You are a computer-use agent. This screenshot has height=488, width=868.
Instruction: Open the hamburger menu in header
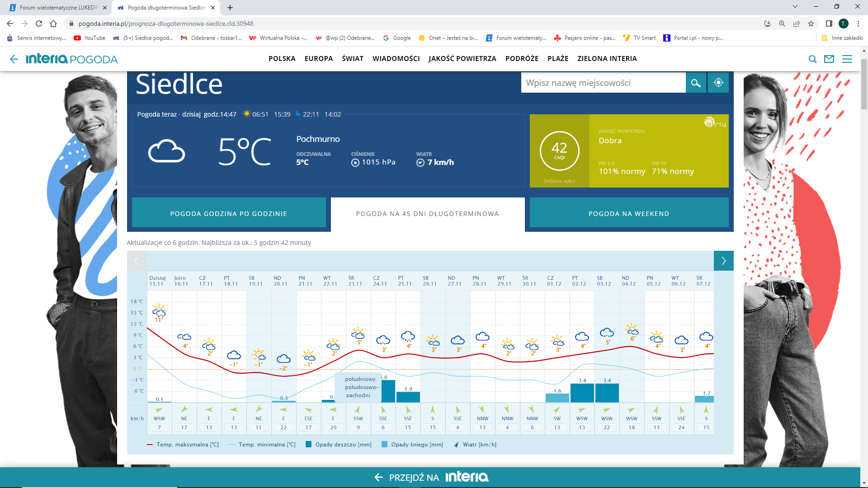pos(847,59)
